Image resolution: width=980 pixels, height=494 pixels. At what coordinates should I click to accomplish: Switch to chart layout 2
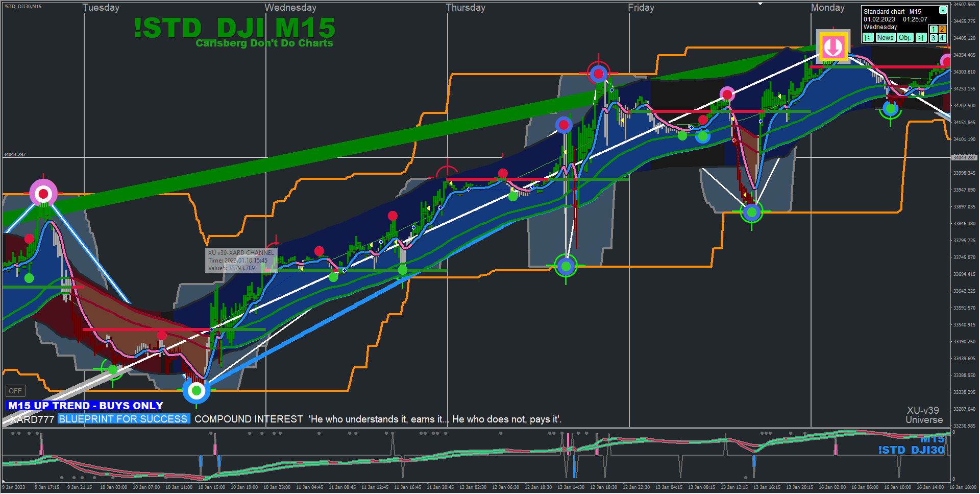pyautogui.click(x=942, y=30)
